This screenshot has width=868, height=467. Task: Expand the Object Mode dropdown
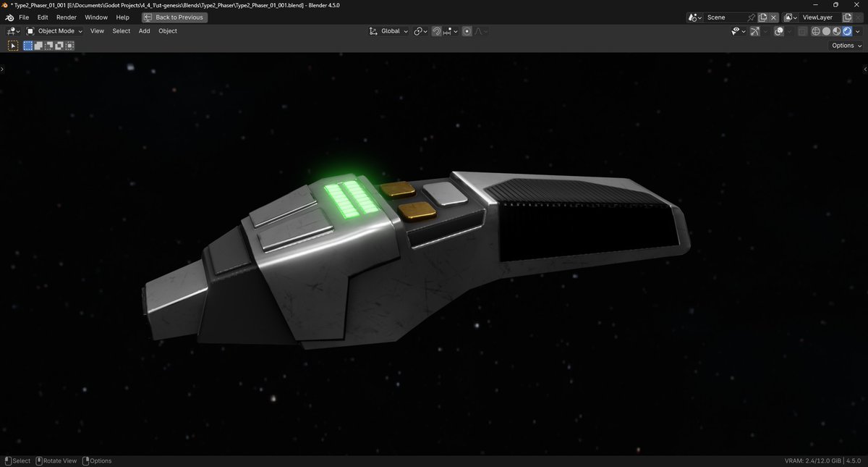click(x=55, y=31)
